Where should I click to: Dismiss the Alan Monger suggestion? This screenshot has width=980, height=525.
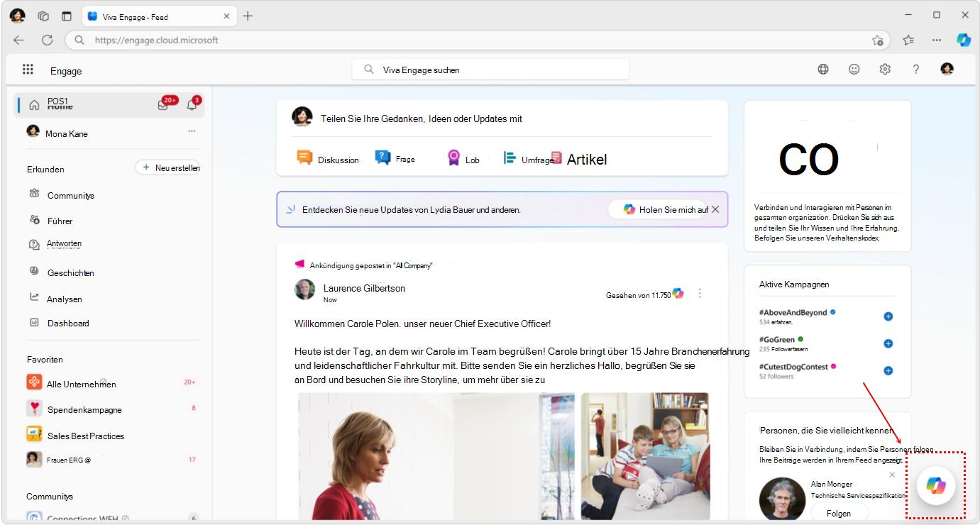tap(892, 475)
